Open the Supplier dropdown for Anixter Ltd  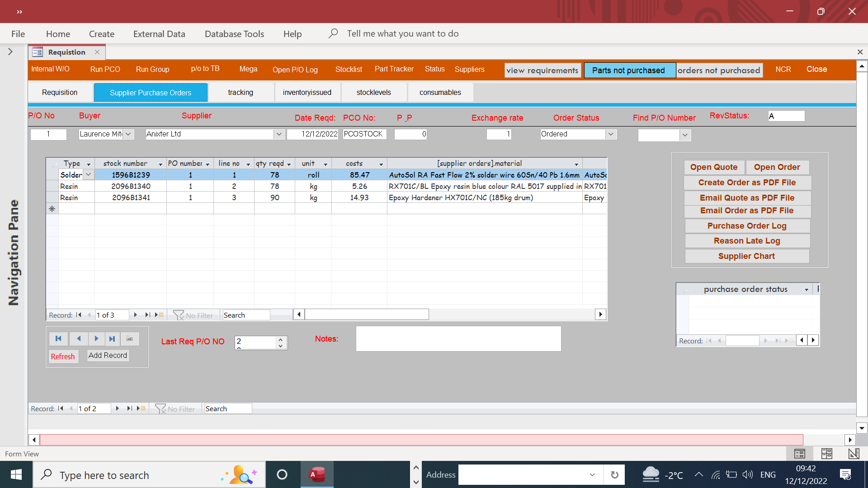pos(279,134)
